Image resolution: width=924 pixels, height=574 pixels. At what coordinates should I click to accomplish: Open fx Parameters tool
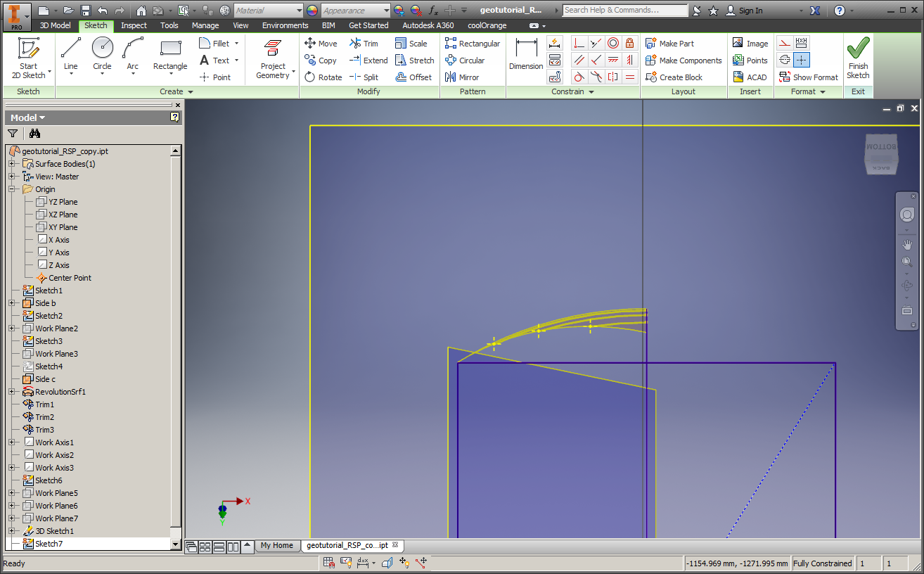(433, 11)
